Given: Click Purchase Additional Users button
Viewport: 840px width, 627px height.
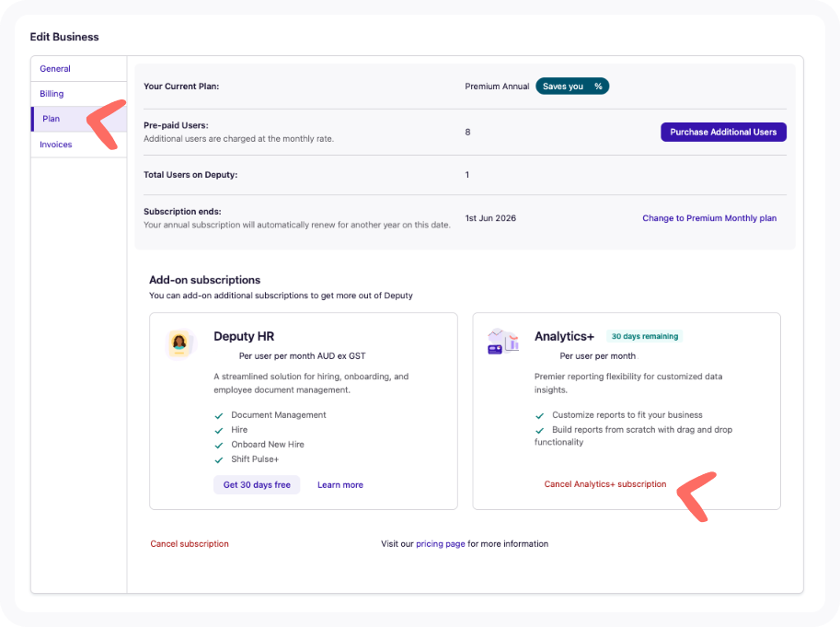Looking at the screenshot, I should [x=723, y=132].
